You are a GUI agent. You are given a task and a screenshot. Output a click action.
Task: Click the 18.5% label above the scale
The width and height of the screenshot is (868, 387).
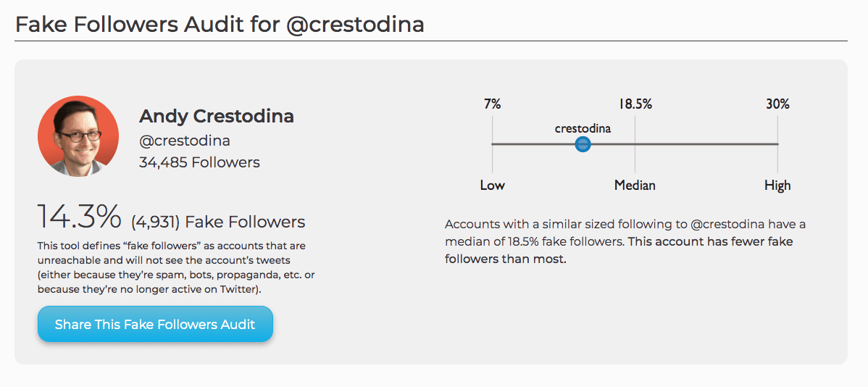635,104
